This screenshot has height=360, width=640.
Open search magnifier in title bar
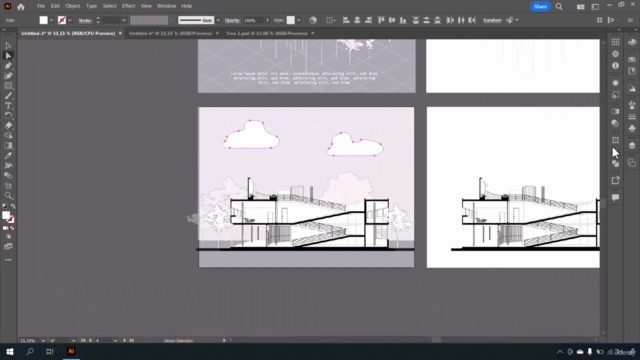[559, 7]
